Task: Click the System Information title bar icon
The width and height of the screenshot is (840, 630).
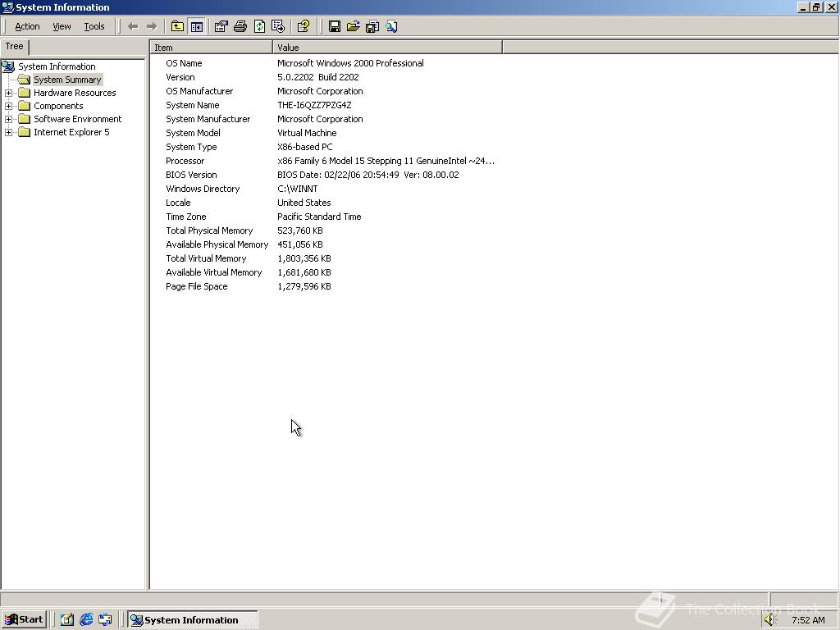Action: (7, 7)
